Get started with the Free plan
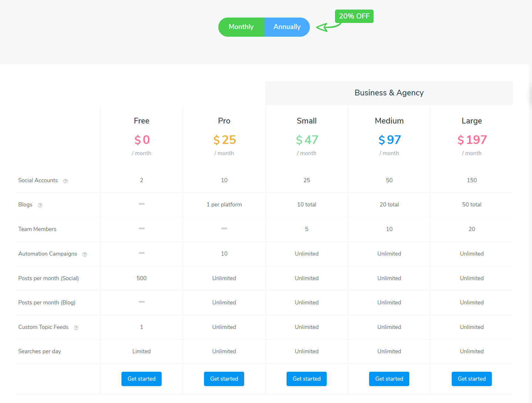This screenshot has height=403, width=532. [141, 379]
